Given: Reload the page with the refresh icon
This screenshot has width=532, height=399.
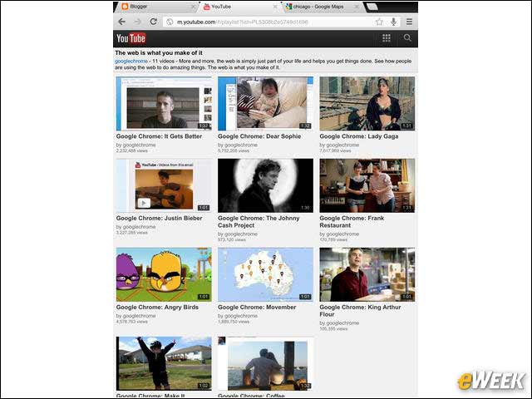Looking at the screenshot, I should tap(153, 22).
